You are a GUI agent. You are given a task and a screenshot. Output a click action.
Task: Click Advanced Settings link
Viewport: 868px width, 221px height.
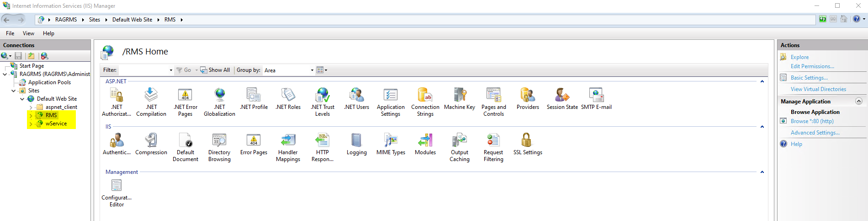[x=815, y=133]
